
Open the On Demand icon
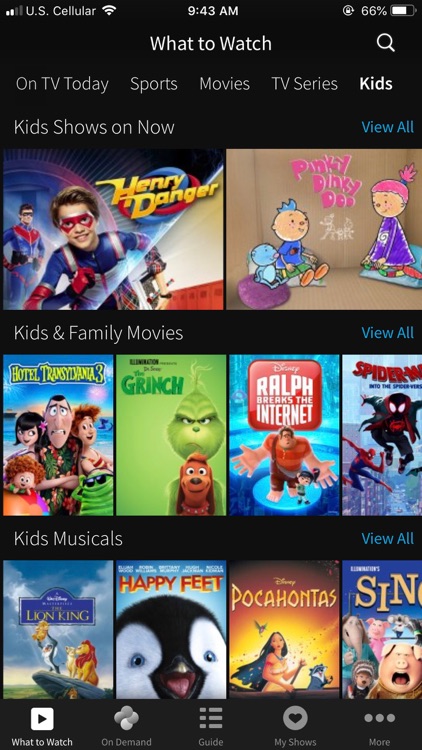126,719
